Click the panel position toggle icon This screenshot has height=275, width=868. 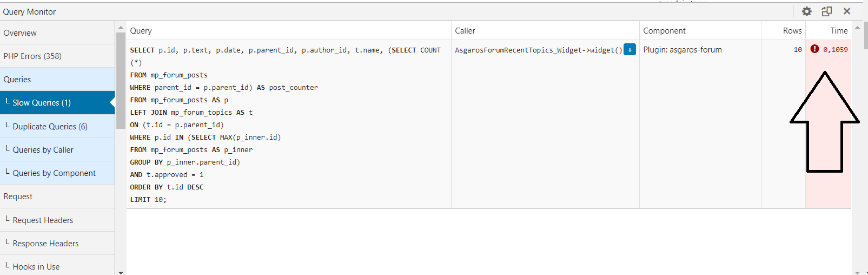(826, 11)
